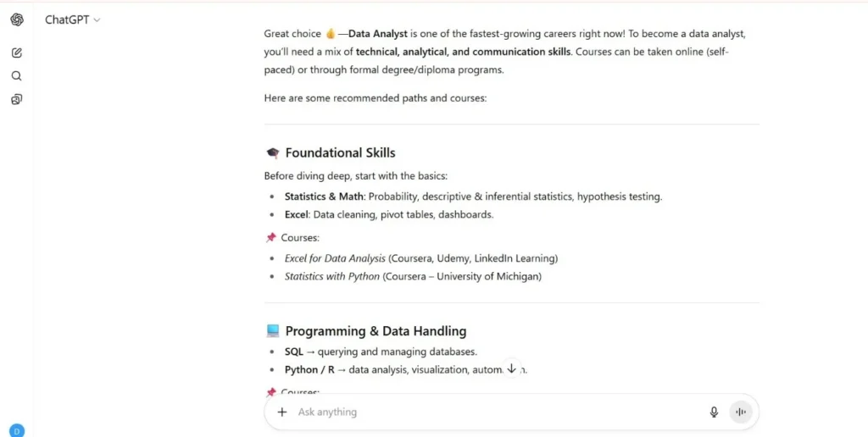Click the Excel for Data Analysis course text
The height and width of the screenshot is (437, 868).
(335, 258)
